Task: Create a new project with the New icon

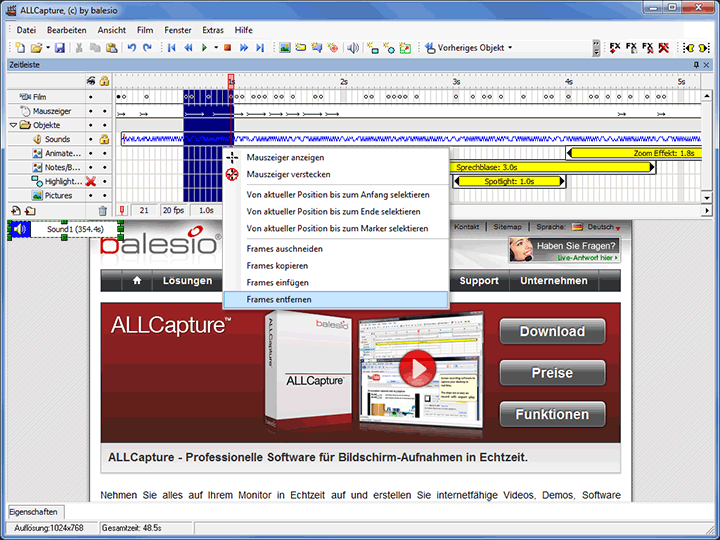Action: [20, 48]
